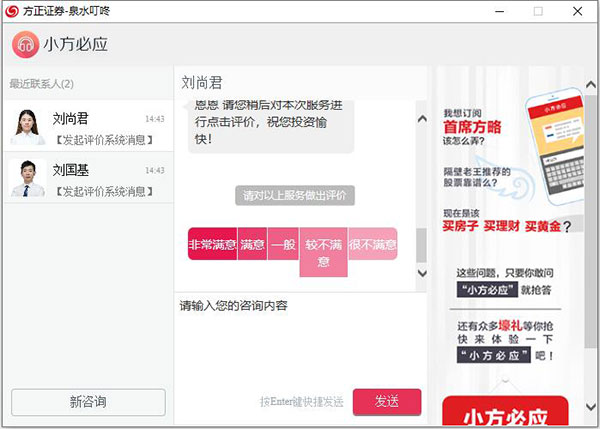
Task: Click the chat scrollbar down arrow
Action: pos(422,273)
